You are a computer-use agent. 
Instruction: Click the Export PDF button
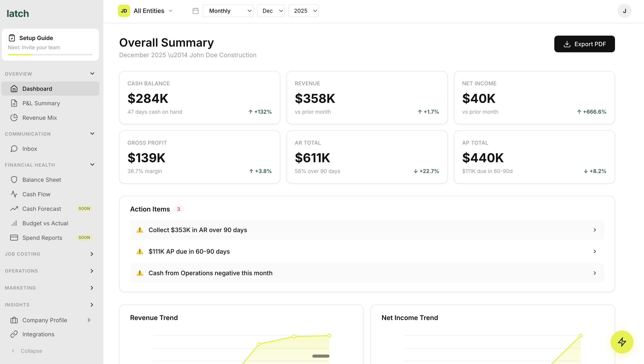pyautogui.click(x=584, y=44)
